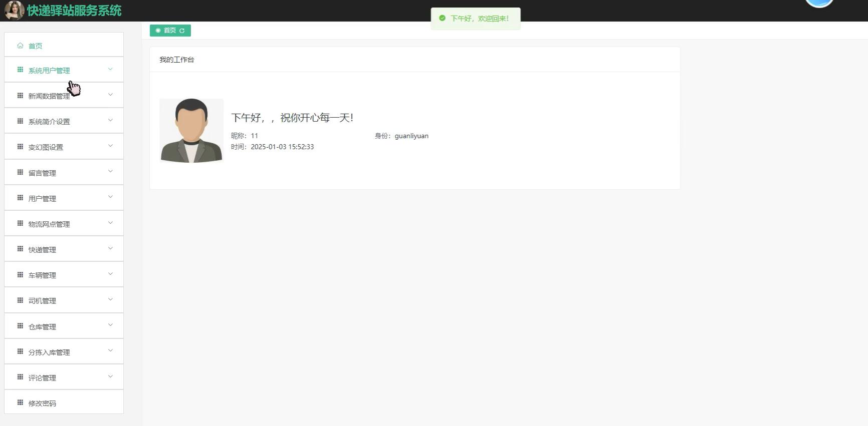Click grid icon next to 司机管理
Viewport: 868px width, 426px height.
20,300
